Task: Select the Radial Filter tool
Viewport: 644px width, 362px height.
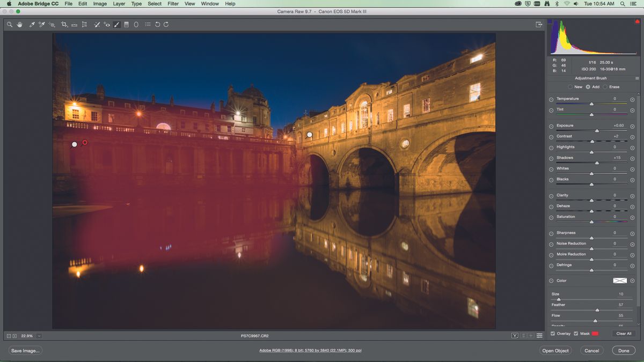Action: pyautogui.click(x=136, y=24)
